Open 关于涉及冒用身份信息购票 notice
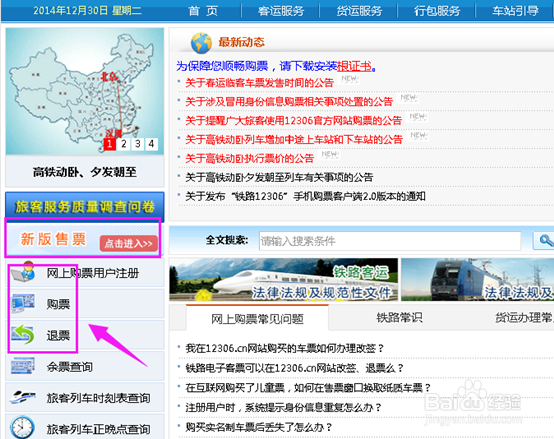The height and width of the screenshot is (439, 554). coord(289,102)
